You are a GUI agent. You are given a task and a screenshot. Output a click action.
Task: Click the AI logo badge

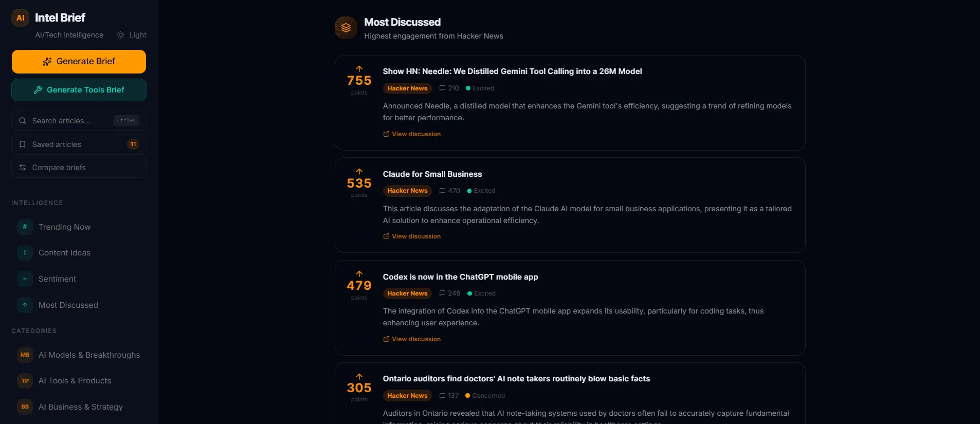20,17
